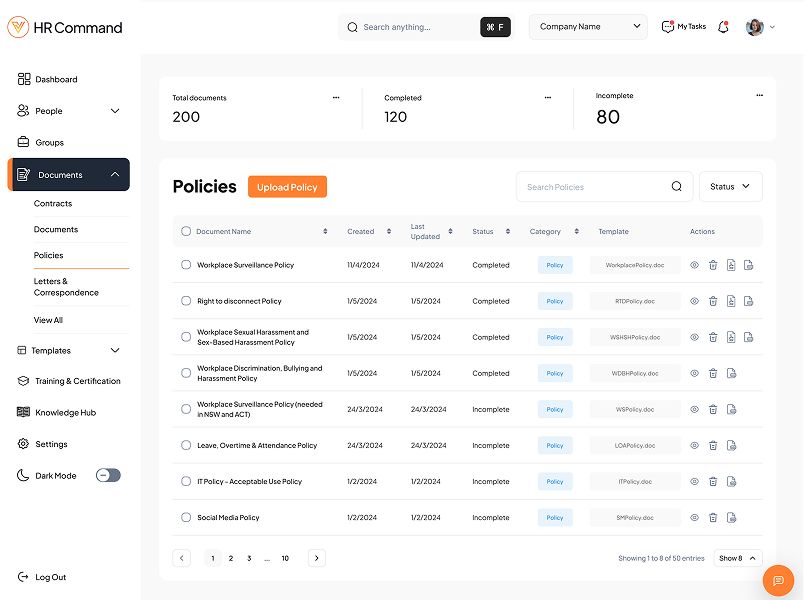
Task: Open PDF icon for Right to disconnect Policy
Action: pyautogui.click(x=731, y=301)
